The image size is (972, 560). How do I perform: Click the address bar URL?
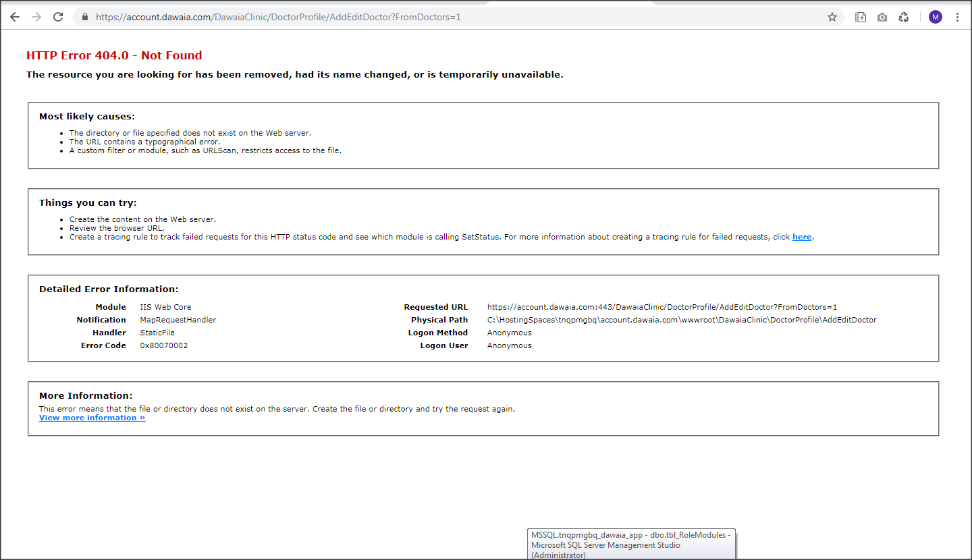tap(278, 17)
